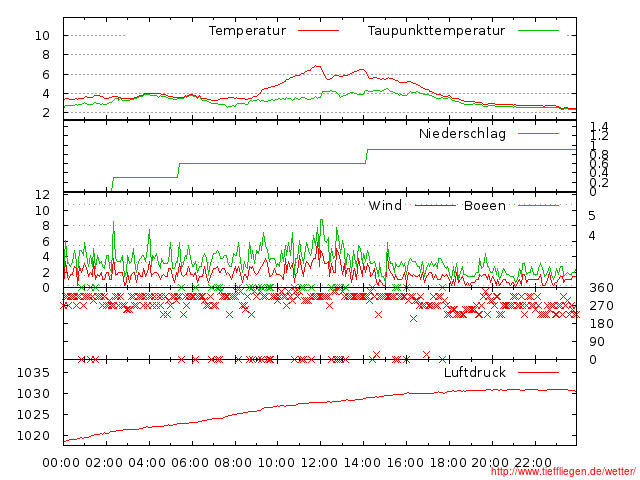Click the 16:00 time axis label
The height and width of the screenshot is (480, 640).
point(404,463)
